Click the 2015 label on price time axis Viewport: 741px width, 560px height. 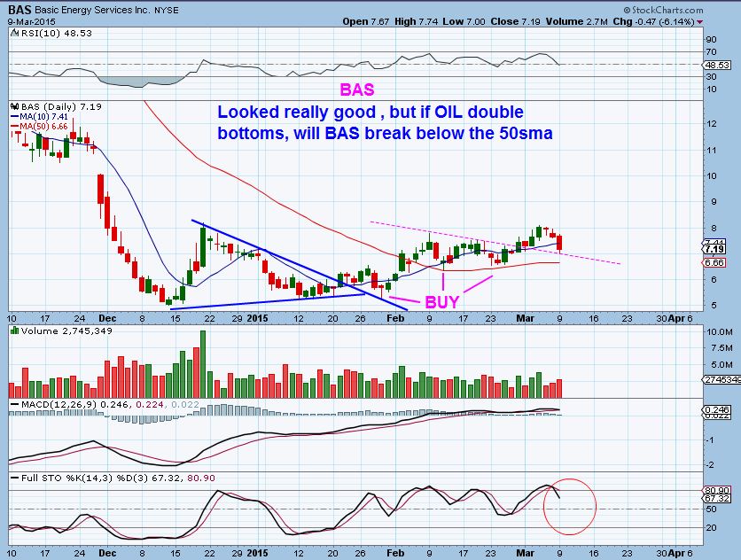pyautogui.click(x=257, y=318)
